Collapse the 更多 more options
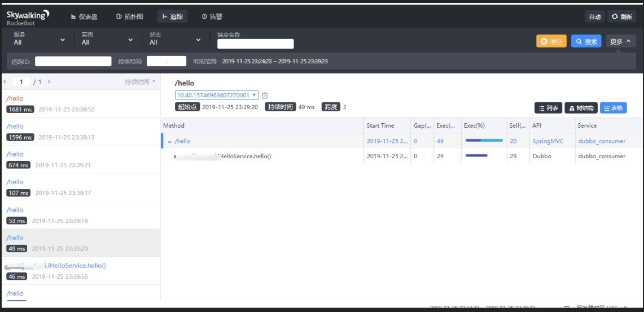Screen dimensions: 644x312 (x=621, y=41)
